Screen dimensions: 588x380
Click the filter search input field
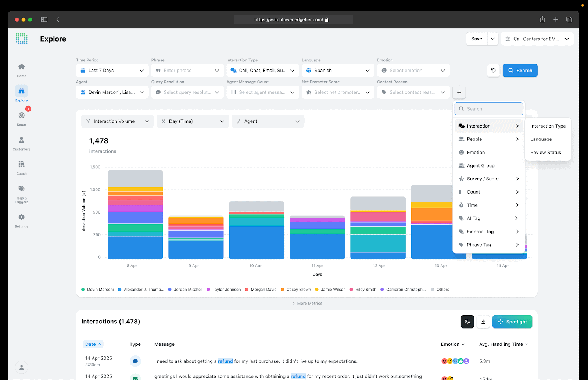tap(488, 109)
